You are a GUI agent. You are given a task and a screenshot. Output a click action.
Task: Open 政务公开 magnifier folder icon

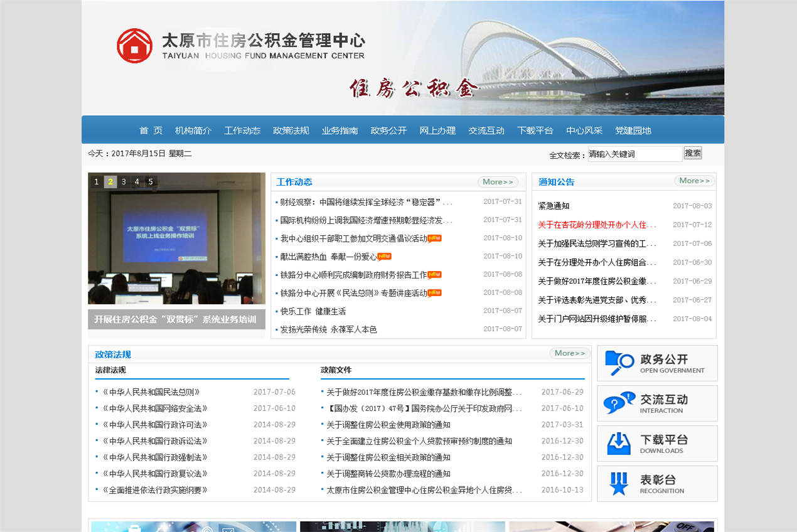[619, 363]
